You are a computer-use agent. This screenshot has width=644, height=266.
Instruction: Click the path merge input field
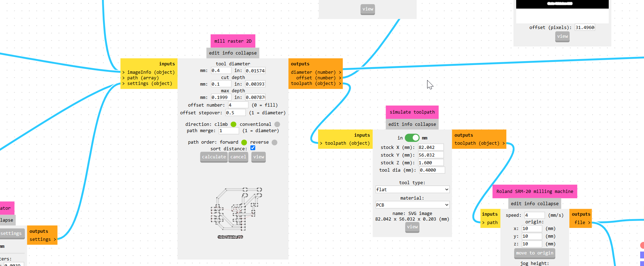coord(229,131)
